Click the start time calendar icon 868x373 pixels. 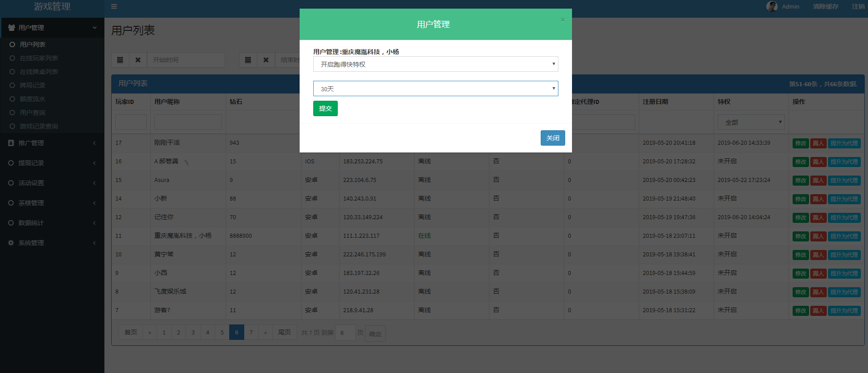(x=120, y=60)
